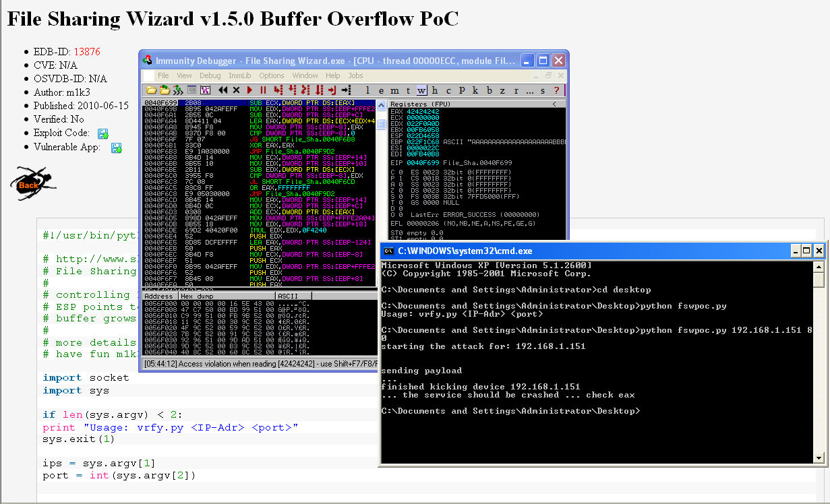The image size is (830, 504).
Task: Click the restore button of the CPU child window
Action: [x=548, y=75]
